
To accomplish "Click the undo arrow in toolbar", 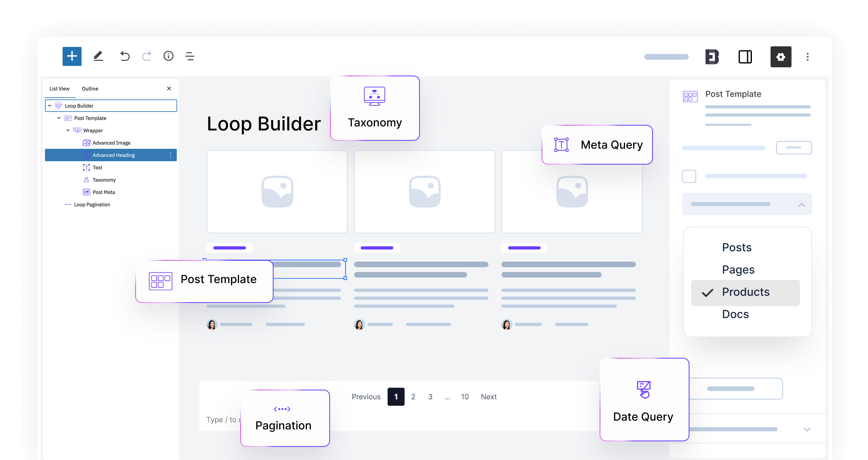I will (125, 56).
